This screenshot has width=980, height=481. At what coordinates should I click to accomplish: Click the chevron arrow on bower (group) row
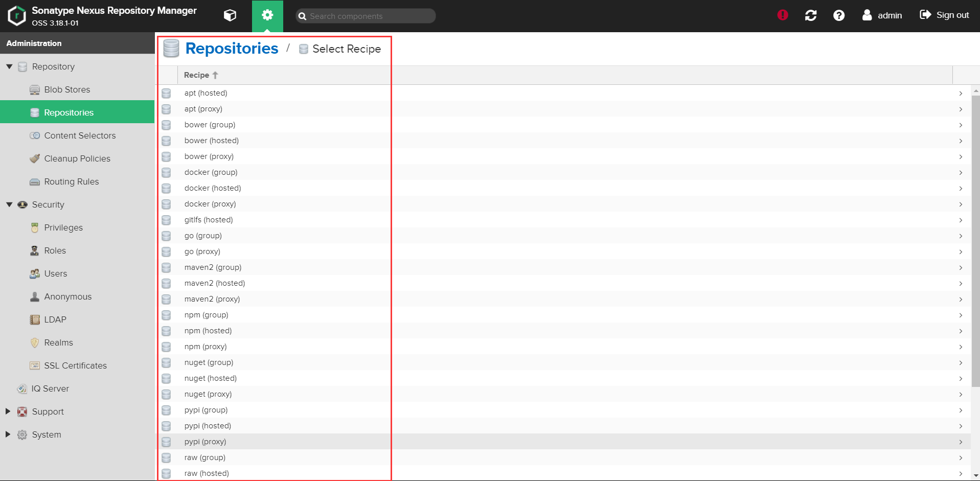point(961,125)
